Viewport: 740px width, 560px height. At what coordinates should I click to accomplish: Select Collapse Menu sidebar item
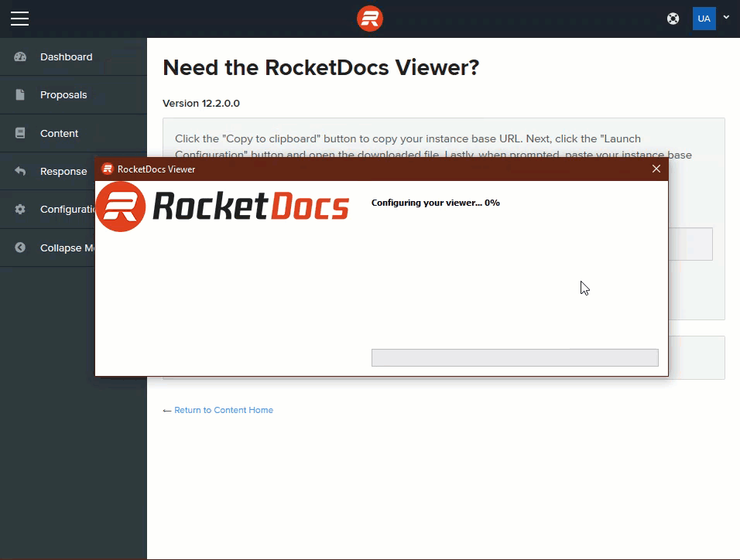(x=48, y=248)
